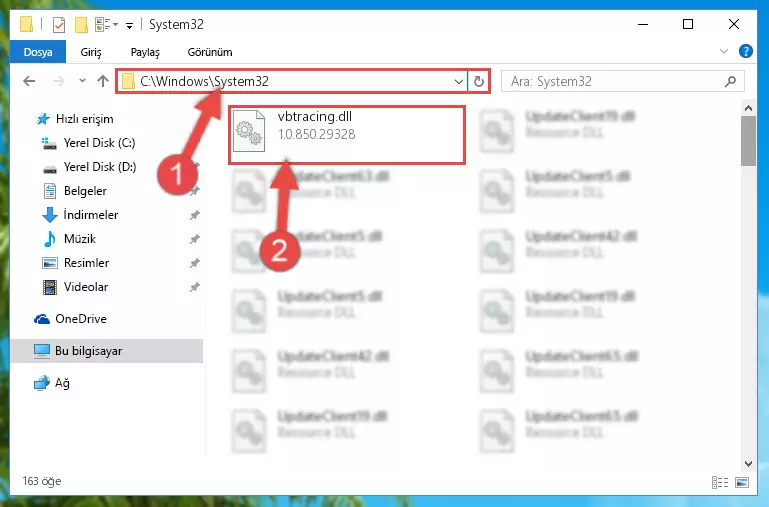Image resolution: width=769 pixels, height=507 pixels.
Task: Go forward with the right arrow
Action: 58,81
